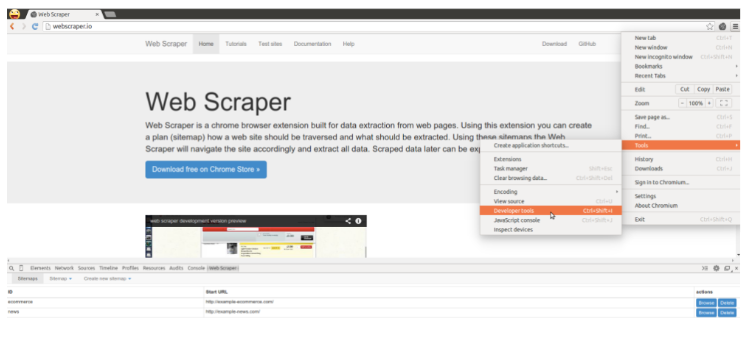Expand the Recent Tabs submenu

(681, 76)
